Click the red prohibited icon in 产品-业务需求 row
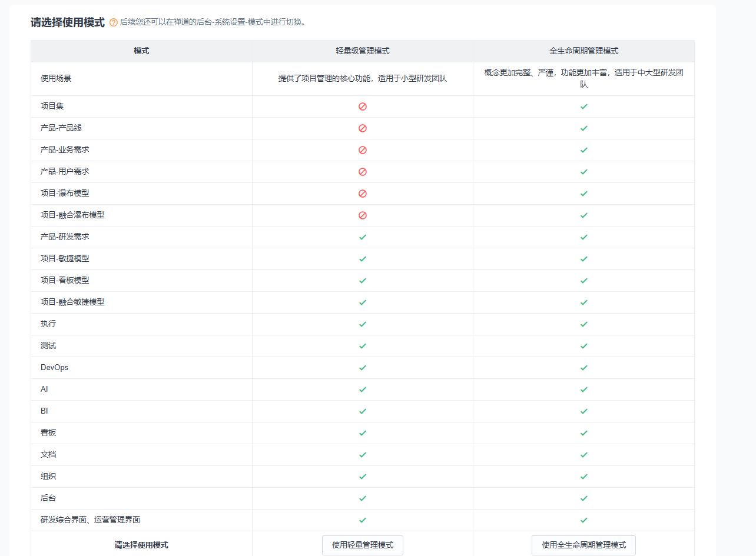 point(363,150)
